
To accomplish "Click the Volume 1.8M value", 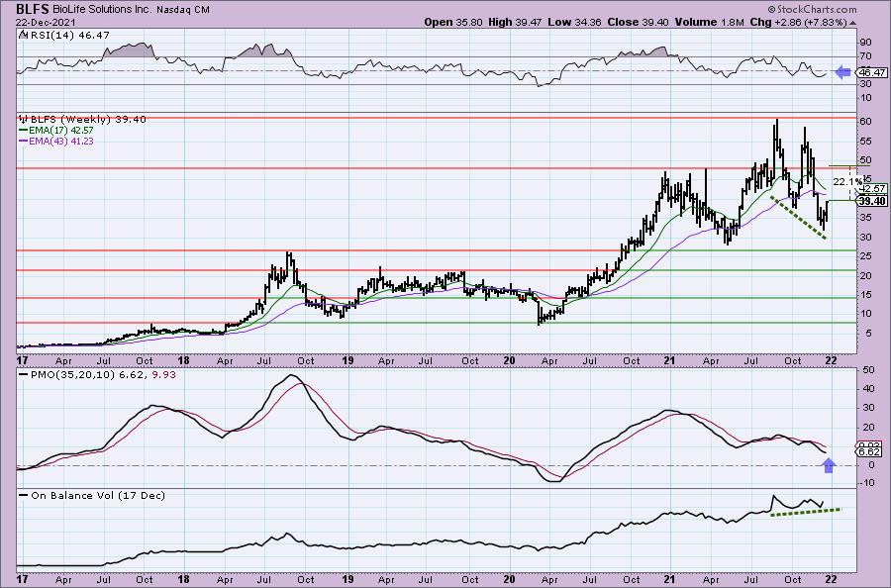I will [x=709, y=22].
